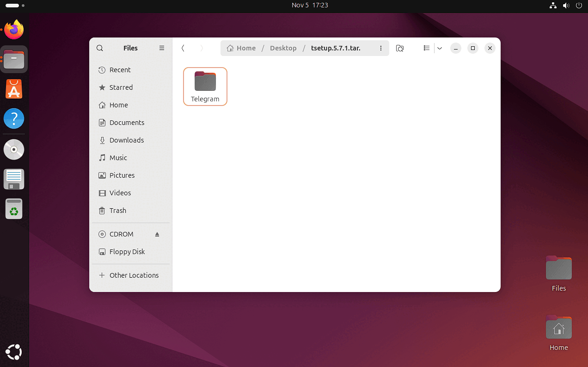Launch Firefox from the dock
Viewport: 588px width, 367px height.
[x=14, y=30]
